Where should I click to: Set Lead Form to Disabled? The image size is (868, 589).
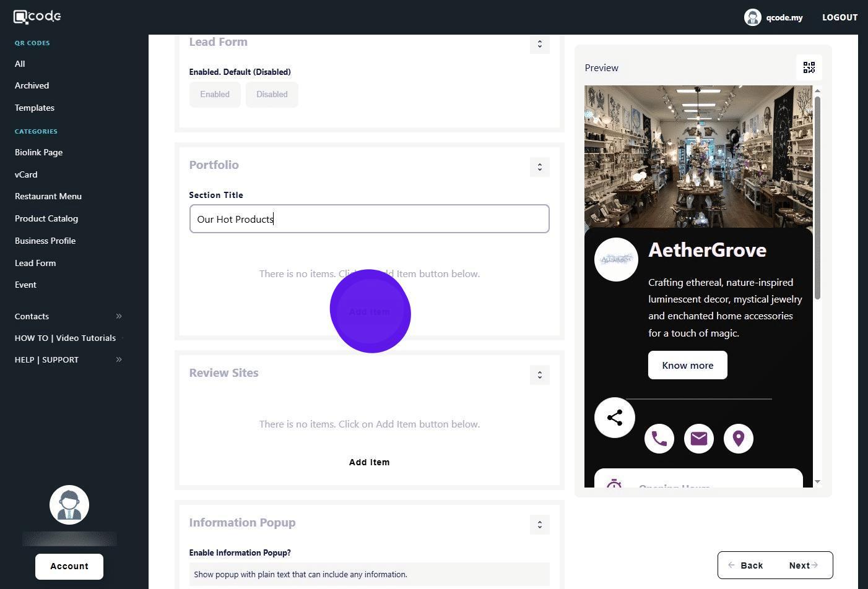(x=272, y=95)
